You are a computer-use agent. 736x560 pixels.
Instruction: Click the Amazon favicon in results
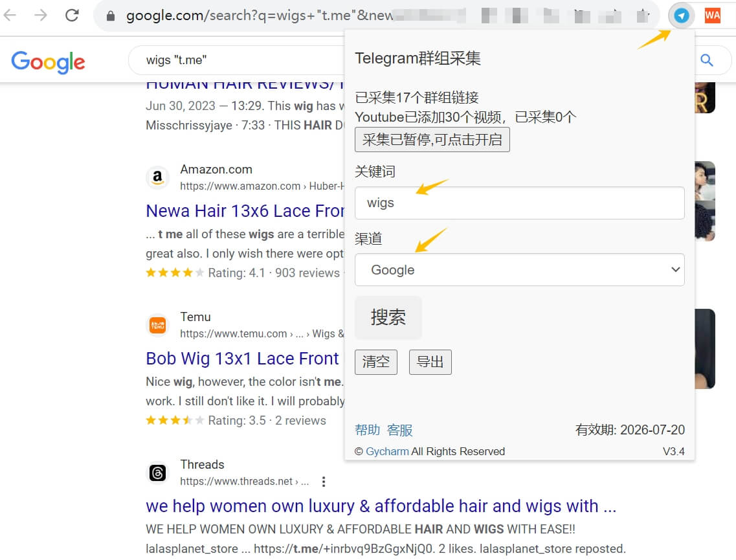158,177
